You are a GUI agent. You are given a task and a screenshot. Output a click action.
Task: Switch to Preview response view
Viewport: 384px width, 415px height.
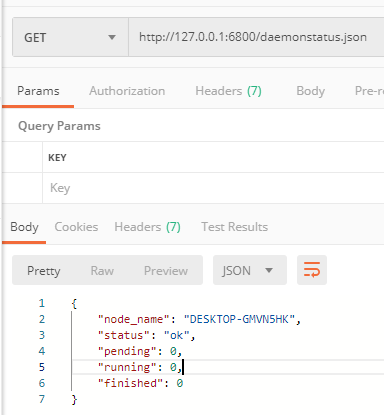click(166, 271)
